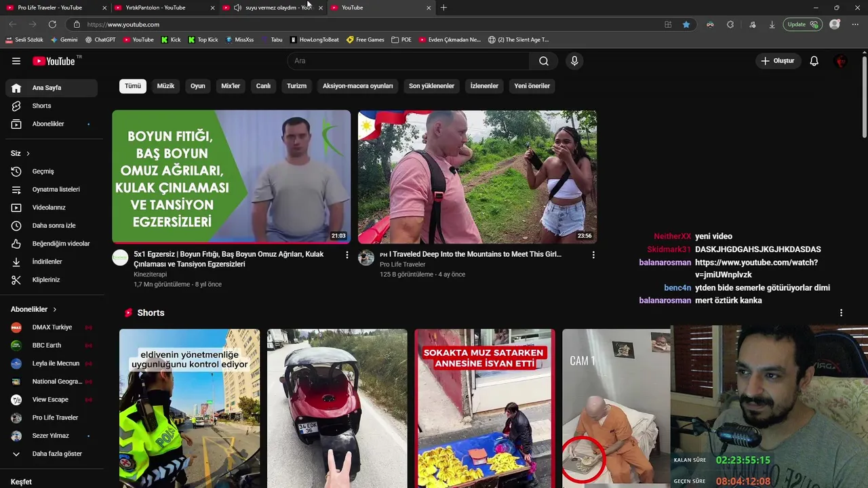Expand the Abonelikler section heading
The height and width of the screenshot is (488, 868).
[x=33, y=309]
